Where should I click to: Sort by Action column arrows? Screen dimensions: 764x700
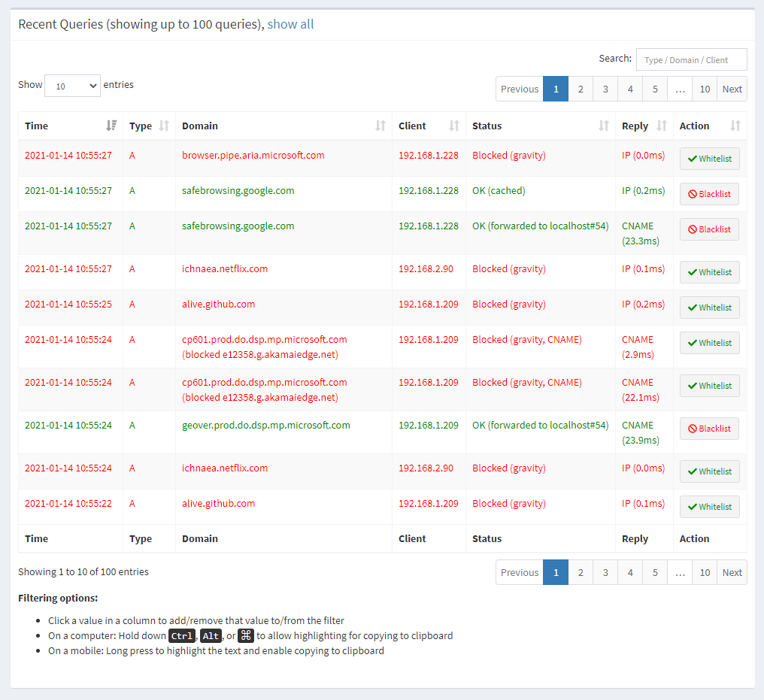pos(735,126)
